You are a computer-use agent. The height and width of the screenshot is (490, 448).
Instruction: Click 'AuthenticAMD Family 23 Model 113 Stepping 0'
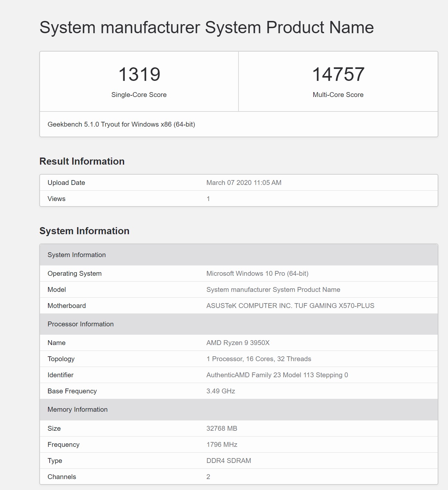277,375
